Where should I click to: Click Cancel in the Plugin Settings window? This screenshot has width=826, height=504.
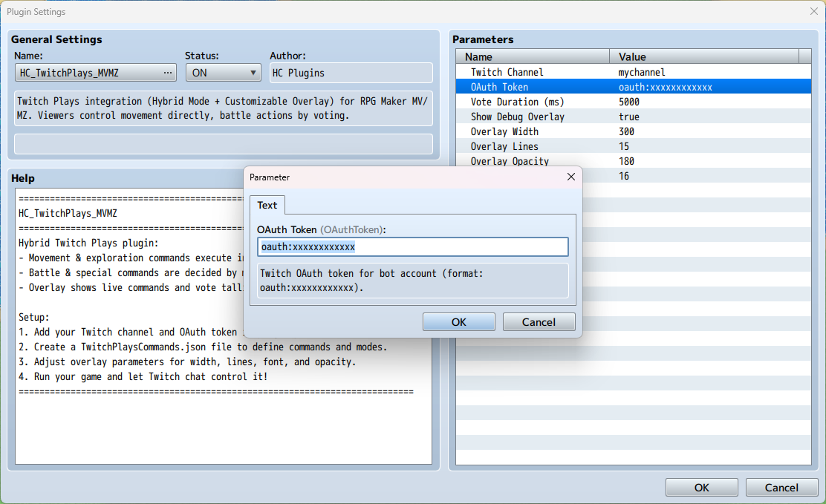point(781,488)
